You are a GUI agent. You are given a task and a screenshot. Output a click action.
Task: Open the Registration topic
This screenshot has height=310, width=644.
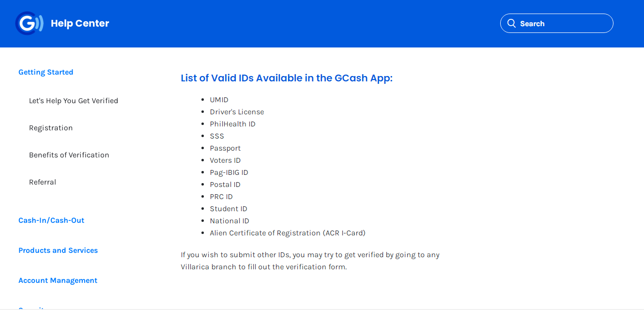tap(51, 128)
